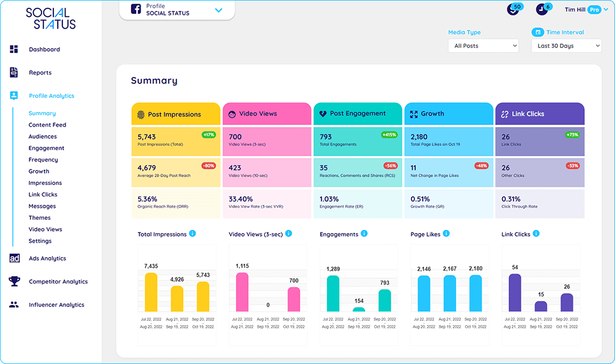
Task: Click the Link Clicks card header
Action: click(x=539, y=114)
